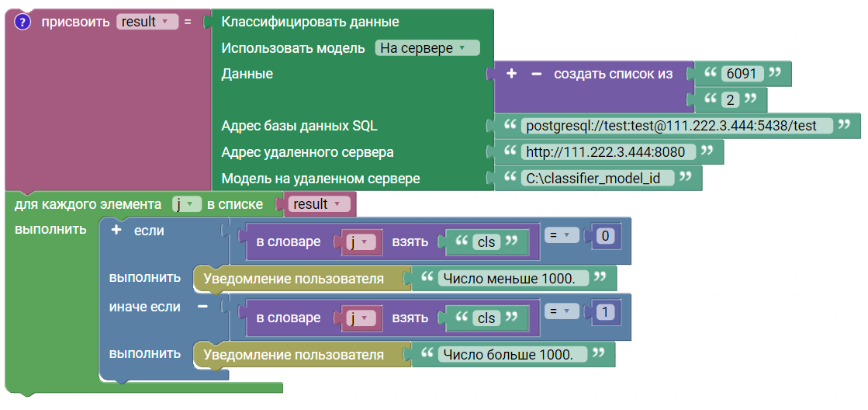This screenshot has height=410, width=868.
Task: Open the j loop variable dropdown
Action: pyautogui.click(x=186, y=204)
